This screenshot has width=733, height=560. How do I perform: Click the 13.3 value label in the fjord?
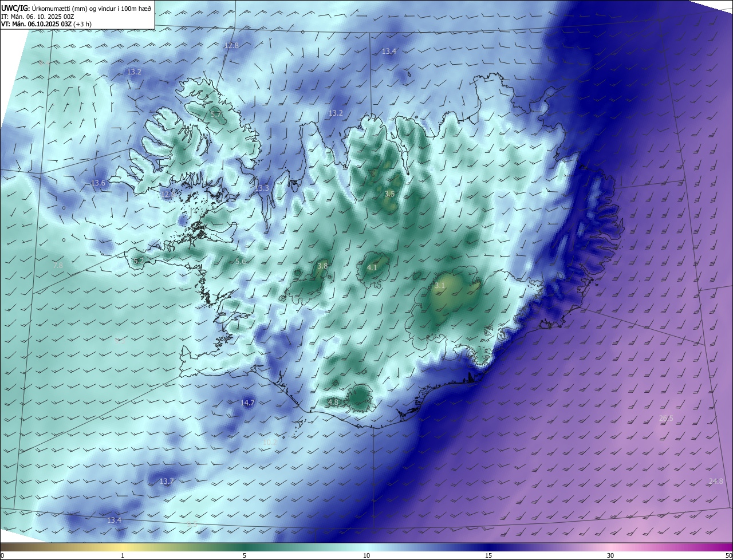262,188
